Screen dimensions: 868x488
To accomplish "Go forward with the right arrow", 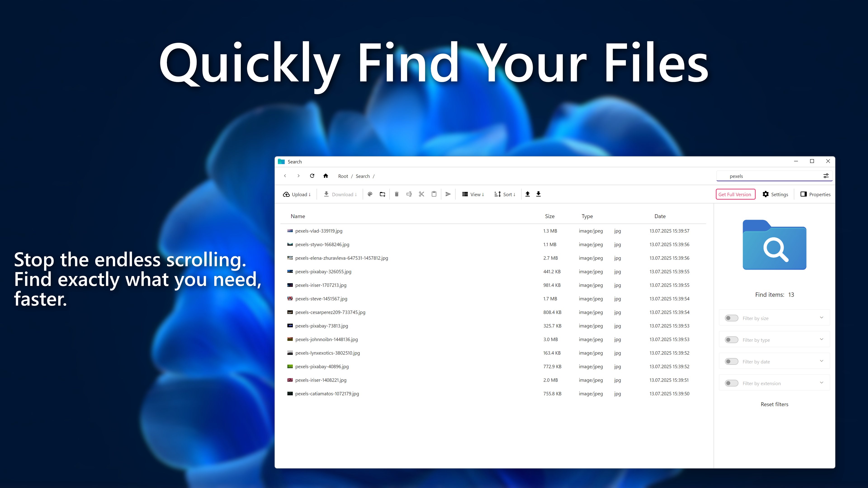I will point(298,176).
